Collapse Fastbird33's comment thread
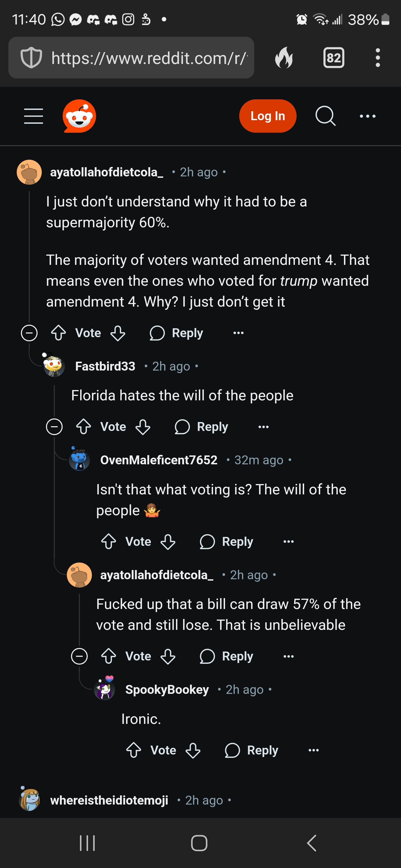Viewport: 401px width, 868px height. pos(54,426)
